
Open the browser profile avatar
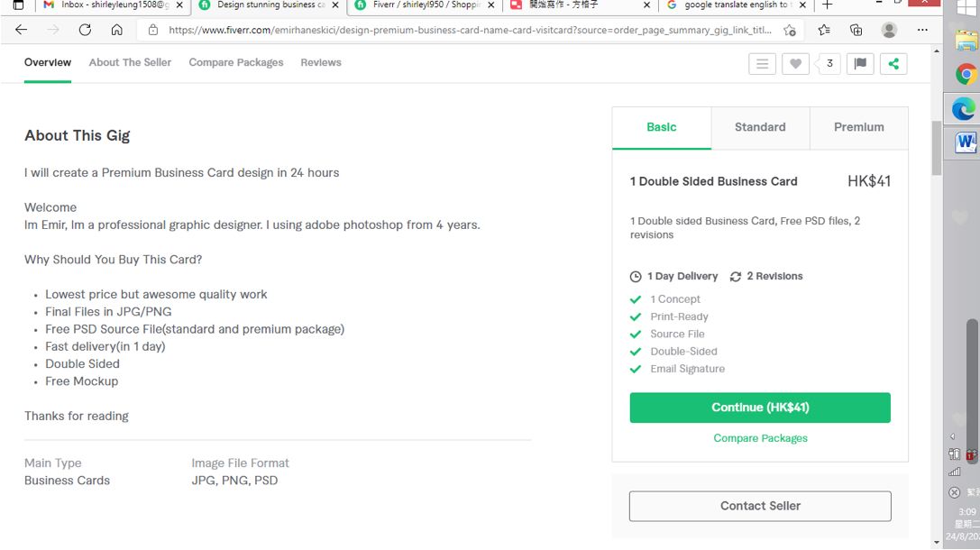tap(889, 30)
